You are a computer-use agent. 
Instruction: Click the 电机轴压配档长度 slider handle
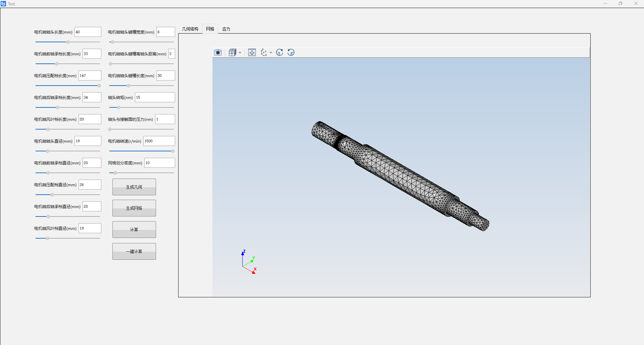pos(99,86)
